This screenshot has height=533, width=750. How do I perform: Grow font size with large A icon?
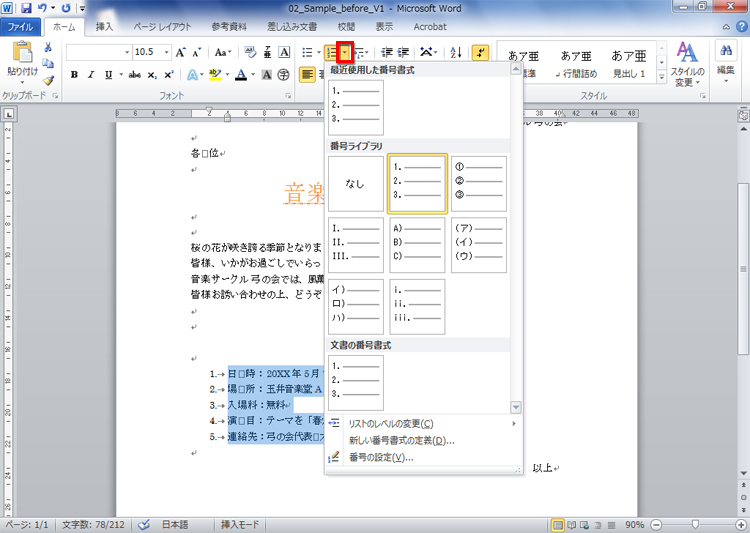pos(180,52)
